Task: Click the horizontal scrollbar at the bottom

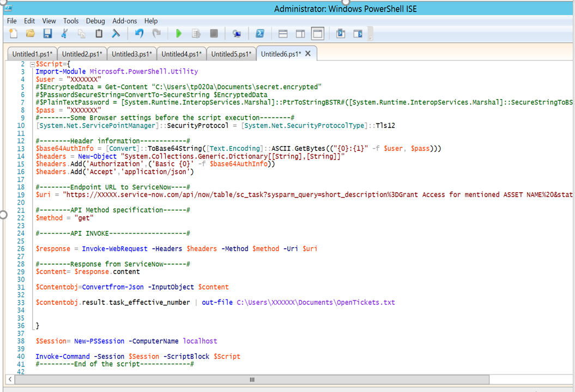Action: 252,379
